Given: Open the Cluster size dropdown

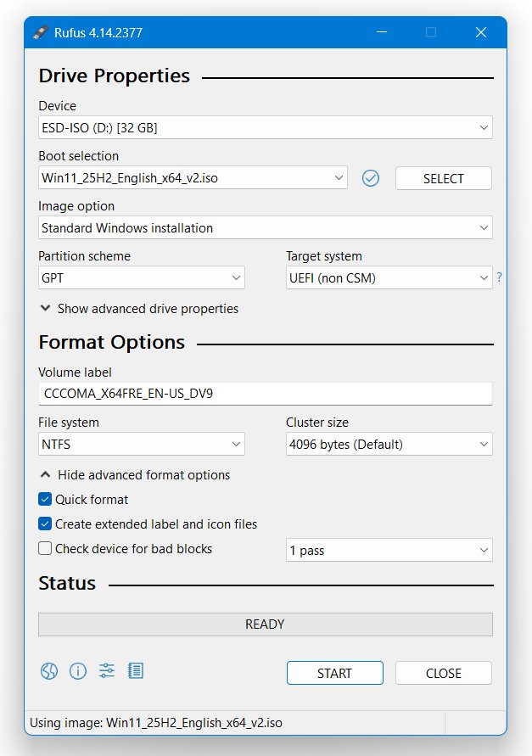Looking at the screenshot, I should point(389,444).
